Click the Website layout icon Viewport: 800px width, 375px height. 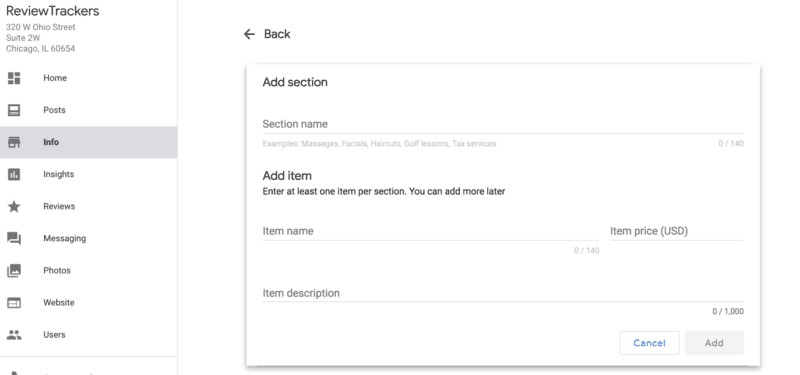pos(14,303)
